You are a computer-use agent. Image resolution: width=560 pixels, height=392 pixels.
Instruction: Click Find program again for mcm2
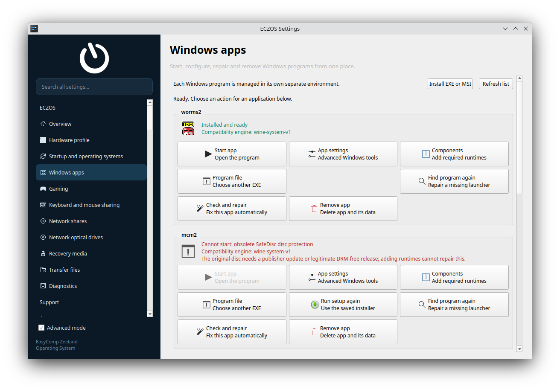[x=454, y=305]
